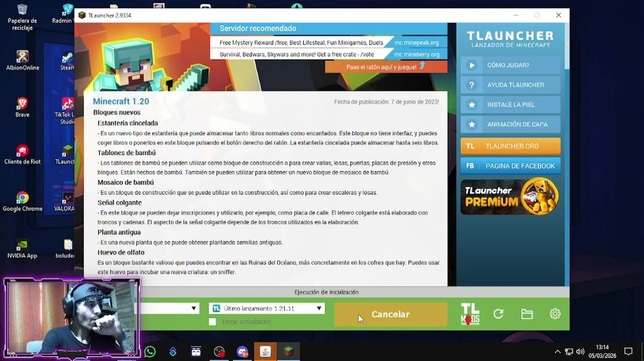644x361 pixels.
Task: Click question mark icon beside Ayuda TLauncher
Action: [471, 85]
